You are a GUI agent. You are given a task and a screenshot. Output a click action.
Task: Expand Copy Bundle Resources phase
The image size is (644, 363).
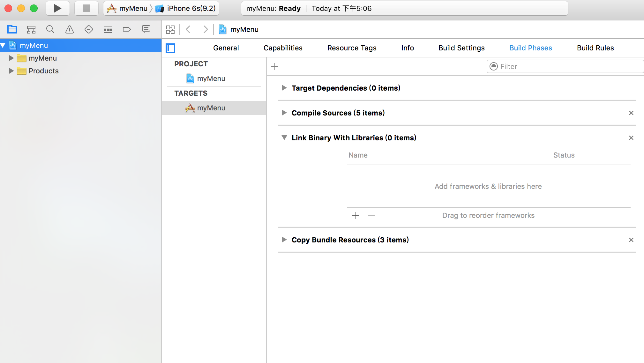click(x=284, y=240)
